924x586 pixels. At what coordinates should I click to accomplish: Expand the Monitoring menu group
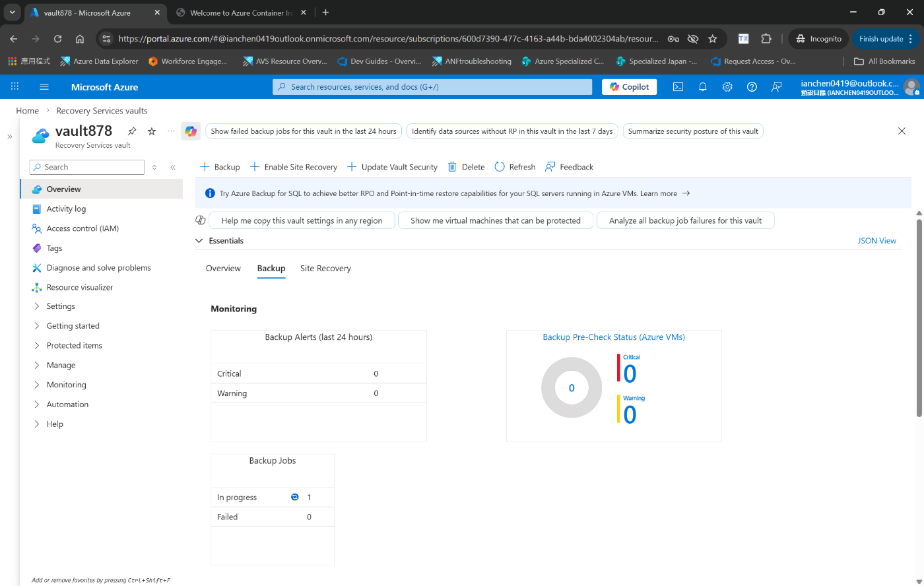click(x=37, y=385)
